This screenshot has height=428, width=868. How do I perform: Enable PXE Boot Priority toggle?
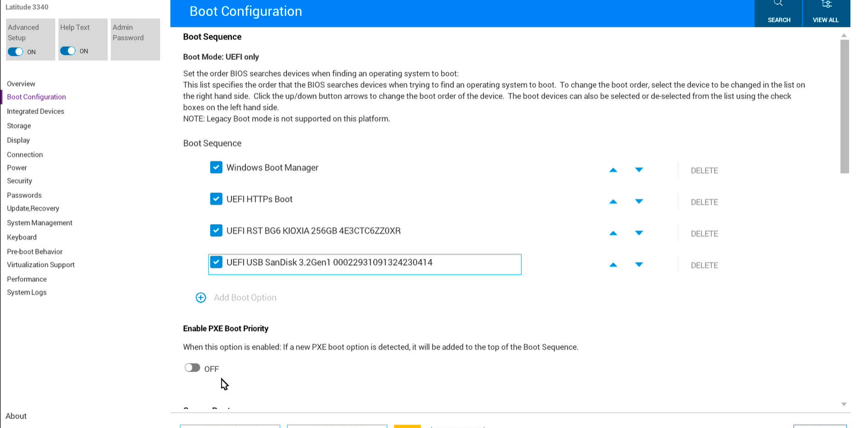[192, 368]
